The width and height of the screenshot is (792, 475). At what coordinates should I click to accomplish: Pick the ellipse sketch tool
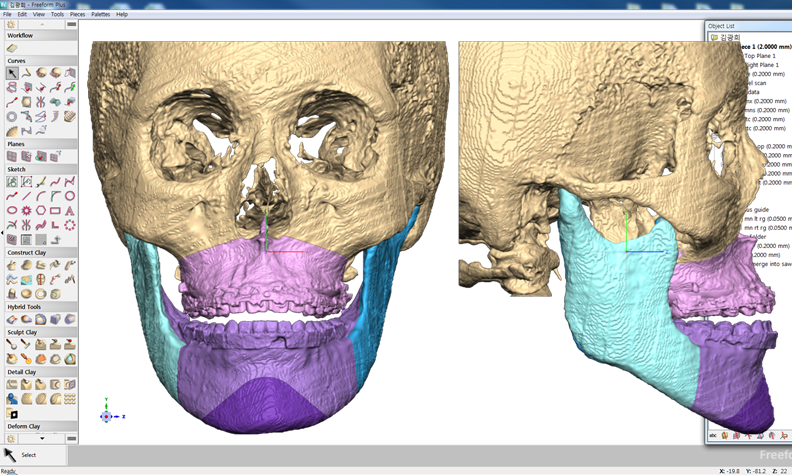click(x=12, y=211)
